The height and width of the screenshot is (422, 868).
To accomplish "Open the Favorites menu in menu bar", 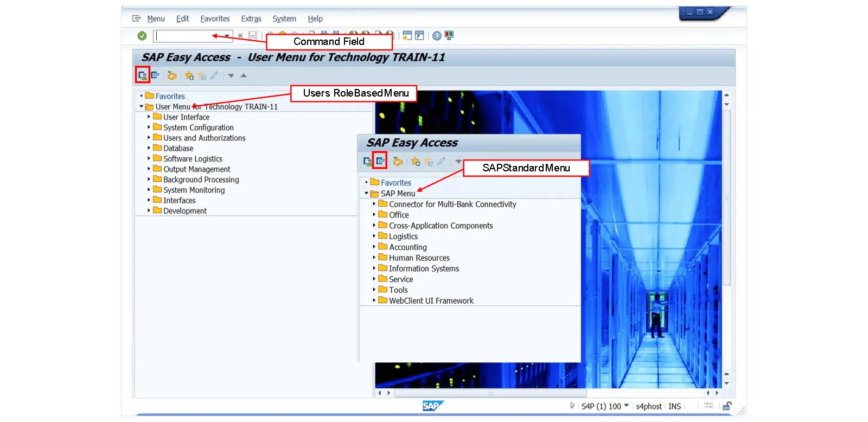I will click(215, 18).
